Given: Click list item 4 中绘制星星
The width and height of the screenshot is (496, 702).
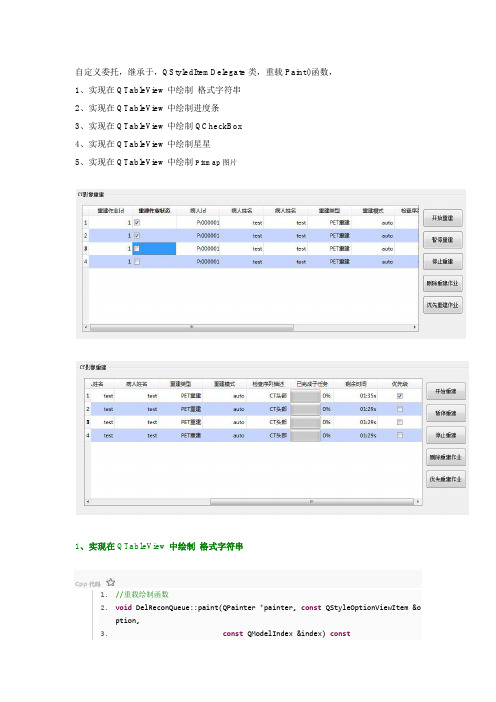Looking at the screenshot, I should (142, 144).
